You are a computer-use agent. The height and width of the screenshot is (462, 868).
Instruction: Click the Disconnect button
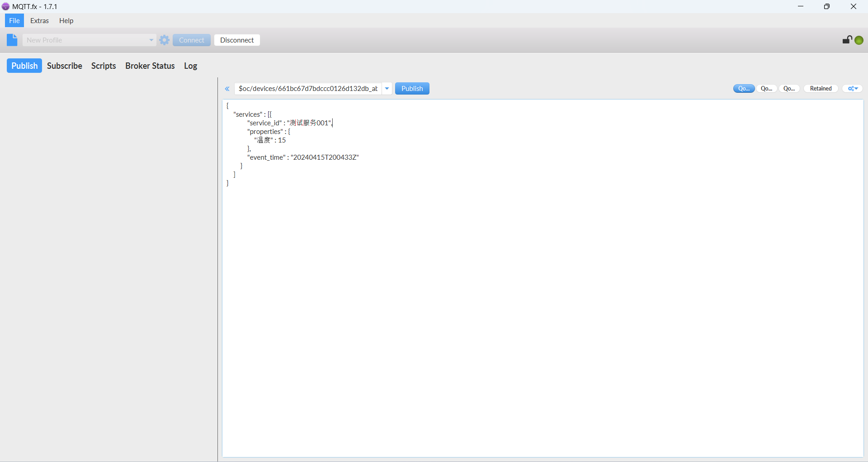tap(237, 40)
